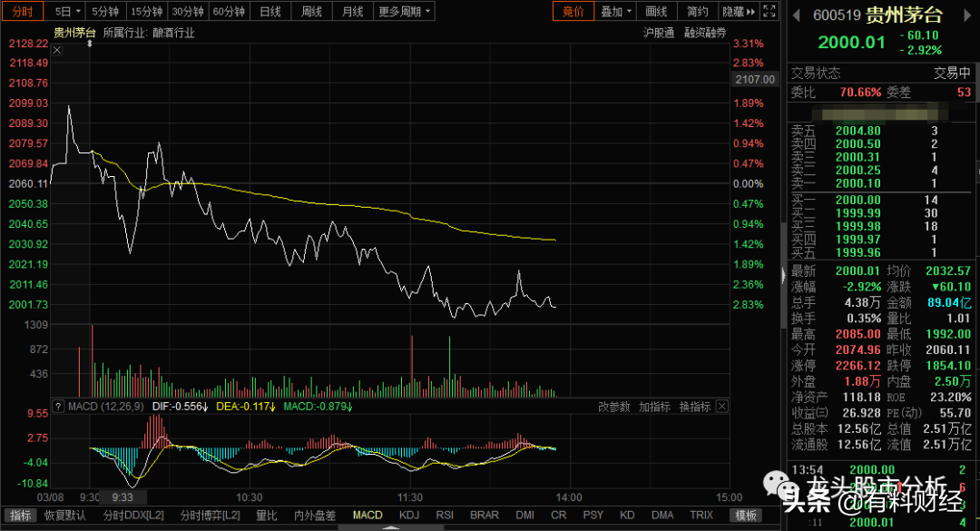Switch to 日线 daily chart
The height and width of the screenshot is (531, 980).
coord(270,11)
